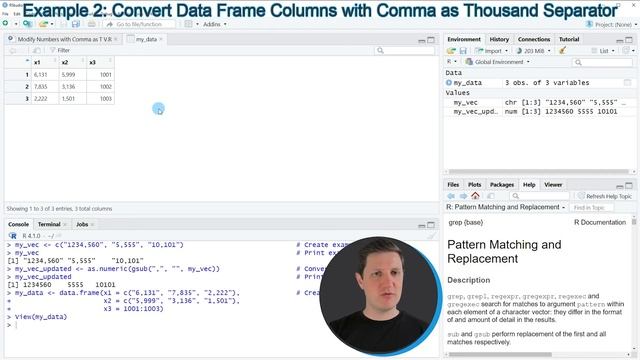Switch to the History tab
Image resolution: width=640 pixels, height=360 pixels.
(499, 39)
